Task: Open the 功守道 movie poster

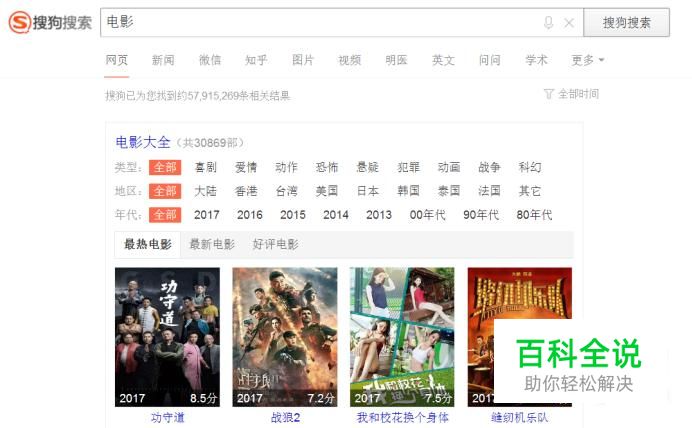Action: click(x=167, y=337)
